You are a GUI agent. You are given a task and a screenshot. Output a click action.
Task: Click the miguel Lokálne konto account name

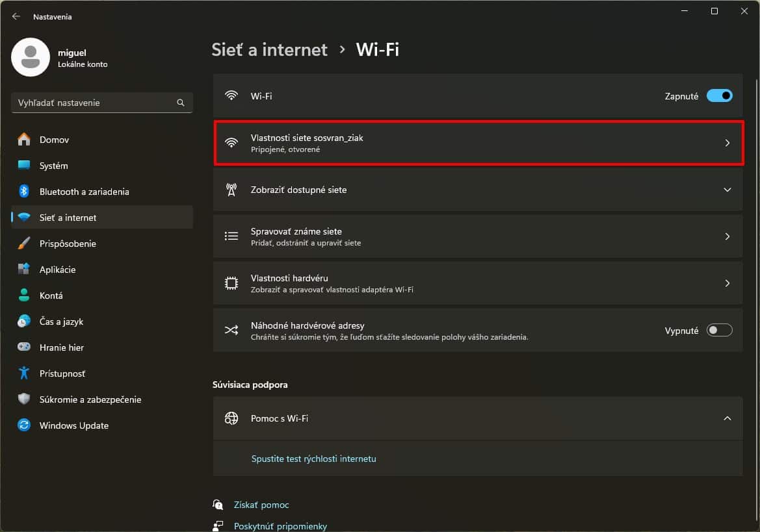(x=83, y=58)
